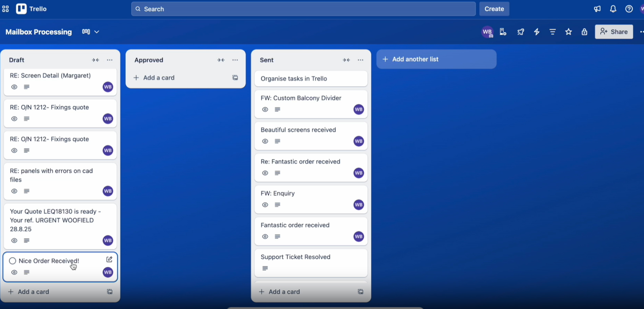Collapse the Sent list
The width and height of the screenshot is (644, 309).
(346, 60)
